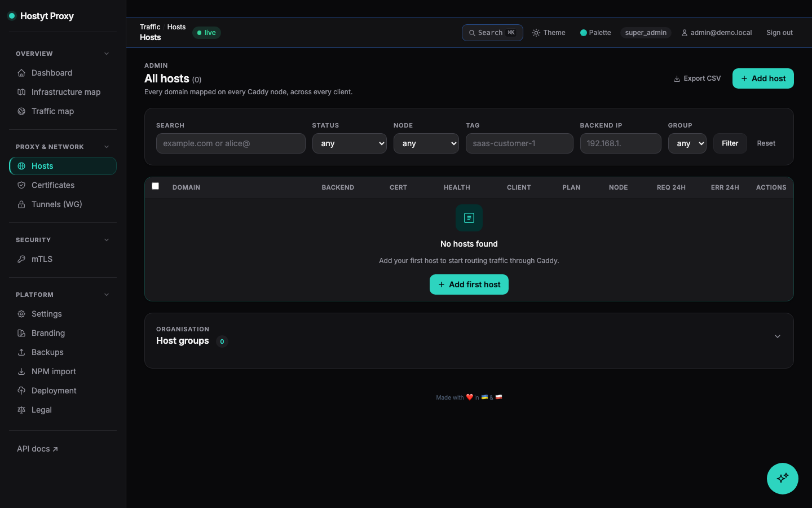Viewport: 812px width, 508px height.
Task: Click the Add host button
Action: (x=763, y=78)
